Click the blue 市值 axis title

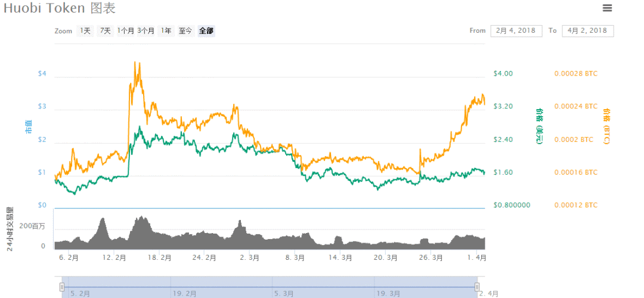pos(29,126)
